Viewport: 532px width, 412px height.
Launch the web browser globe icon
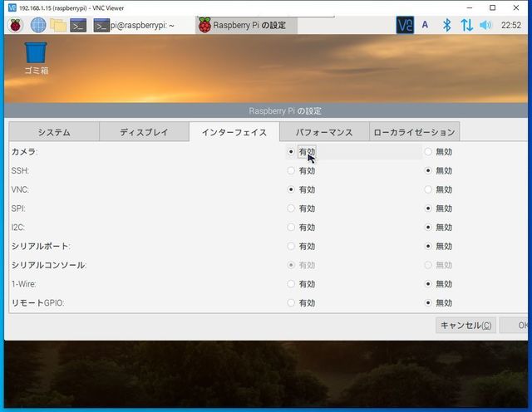pos(38,25)
